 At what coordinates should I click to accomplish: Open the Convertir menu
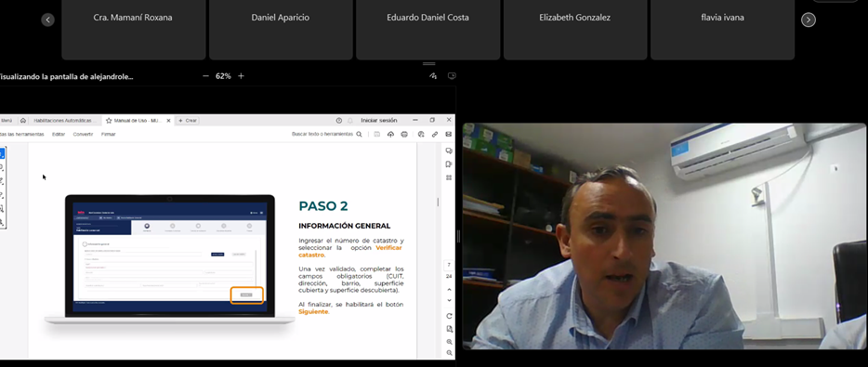pyautogui.click(x=83, y=134)
